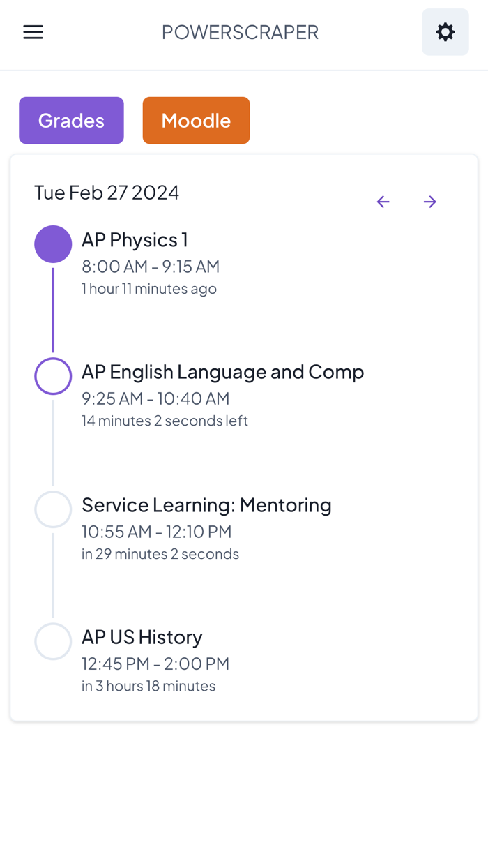Open settings via the gear icon
Screen dimensions: 488x868
click(445, 32)
